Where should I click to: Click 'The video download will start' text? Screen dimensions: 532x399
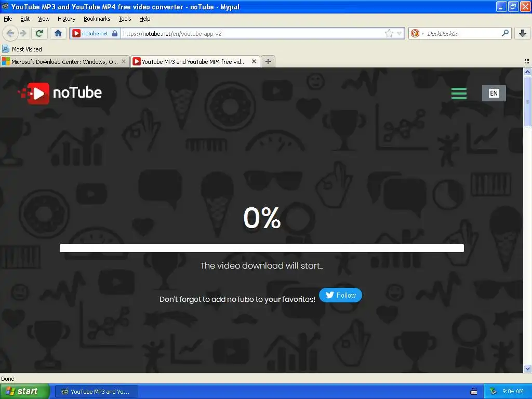(x=262, y=265)
